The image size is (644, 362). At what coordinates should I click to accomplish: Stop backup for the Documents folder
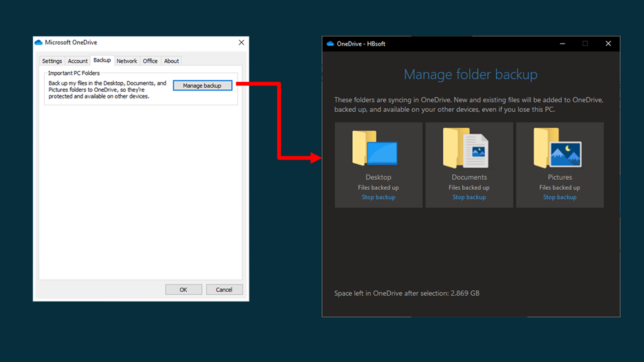pos(469,197)
